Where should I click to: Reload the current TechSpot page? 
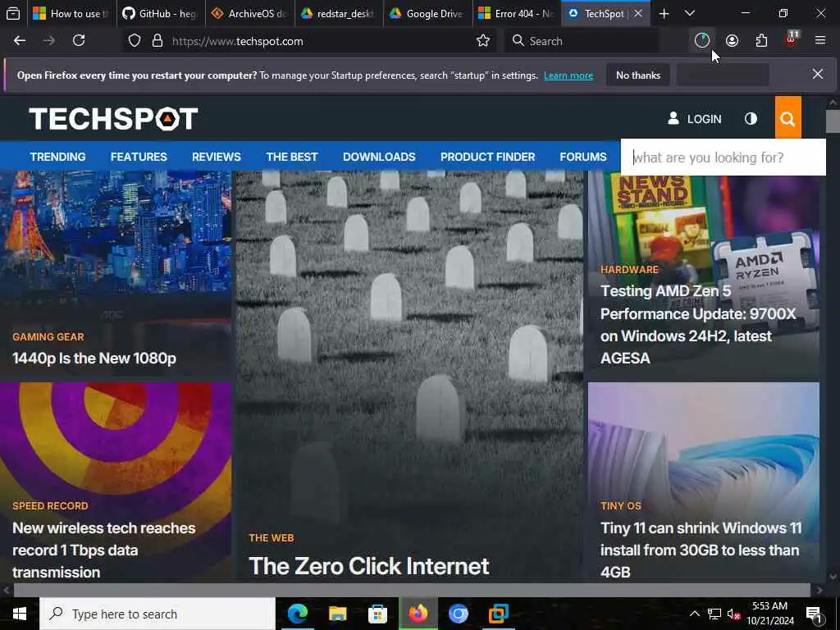coord(79,41)
